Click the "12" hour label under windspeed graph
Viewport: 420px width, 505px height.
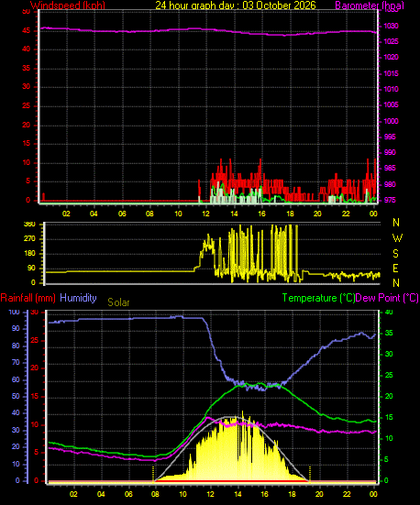205,214
